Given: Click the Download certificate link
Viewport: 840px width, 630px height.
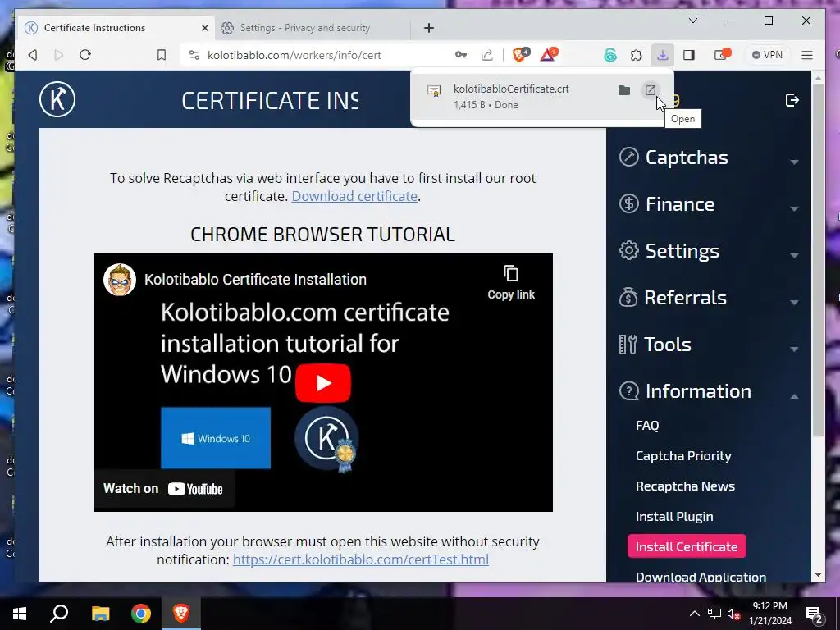Looking at the screenshot, I should [x=354, y=196].
